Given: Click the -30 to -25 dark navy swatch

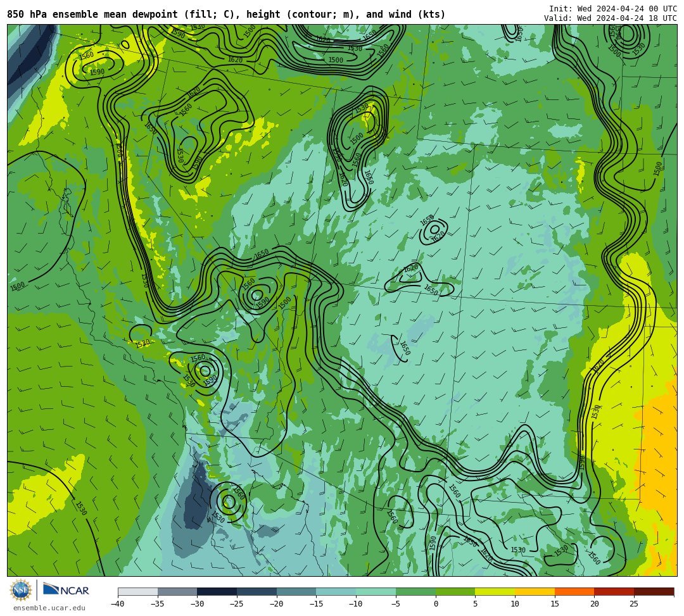Looking at the screenshot, I should (217, 591).
